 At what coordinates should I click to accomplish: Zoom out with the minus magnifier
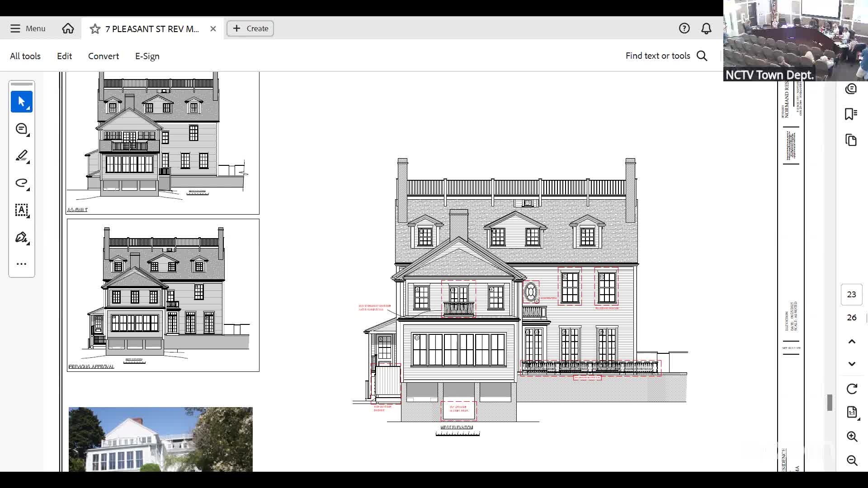(852, 460)
